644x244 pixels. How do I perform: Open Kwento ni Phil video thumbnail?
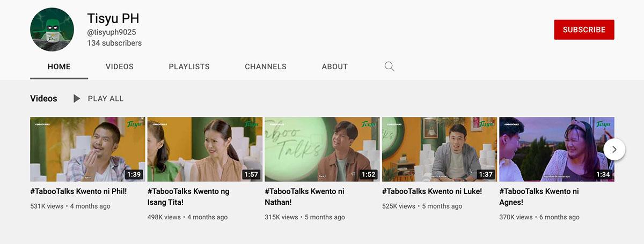(x=87, y=149)
